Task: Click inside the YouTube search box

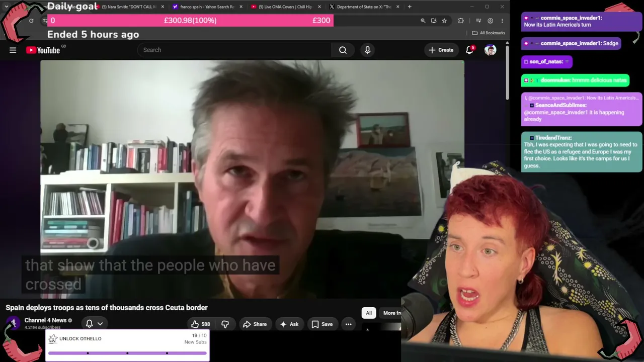Action: pos(234,50)
